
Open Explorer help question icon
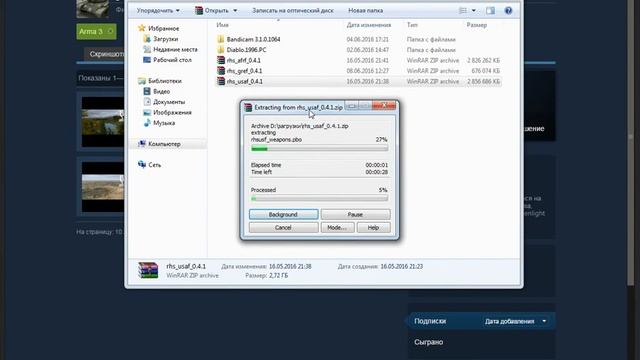pyautogui.click(x=508, y=11)
